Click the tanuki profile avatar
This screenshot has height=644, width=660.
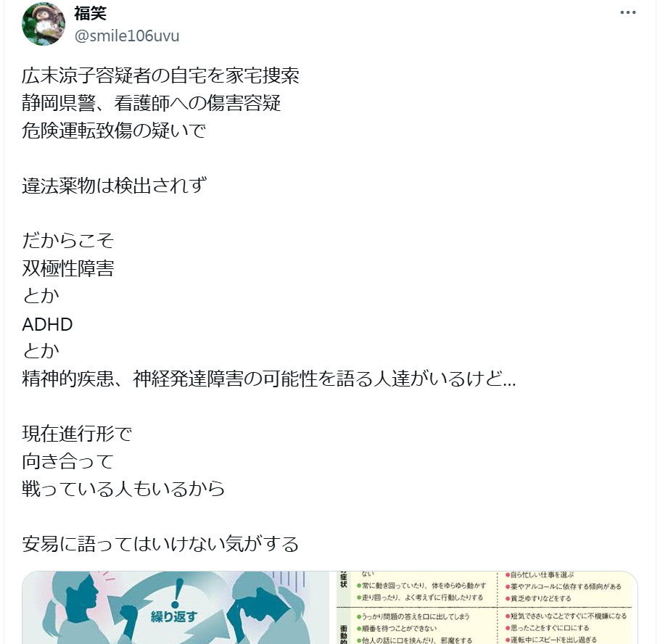click(44, 24)
